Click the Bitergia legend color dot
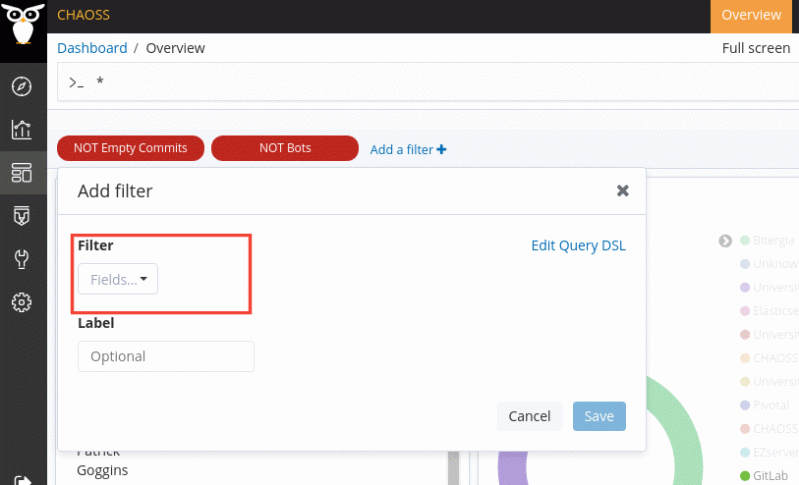The height and width of the screenshot is (485, 799). [744, 240]
